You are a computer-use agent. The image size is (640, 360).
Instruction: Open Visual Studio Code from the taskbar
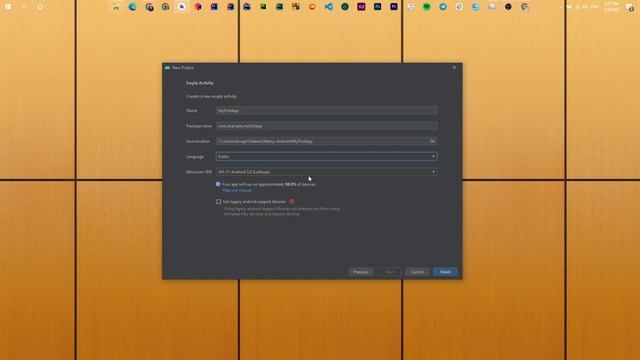329,7
